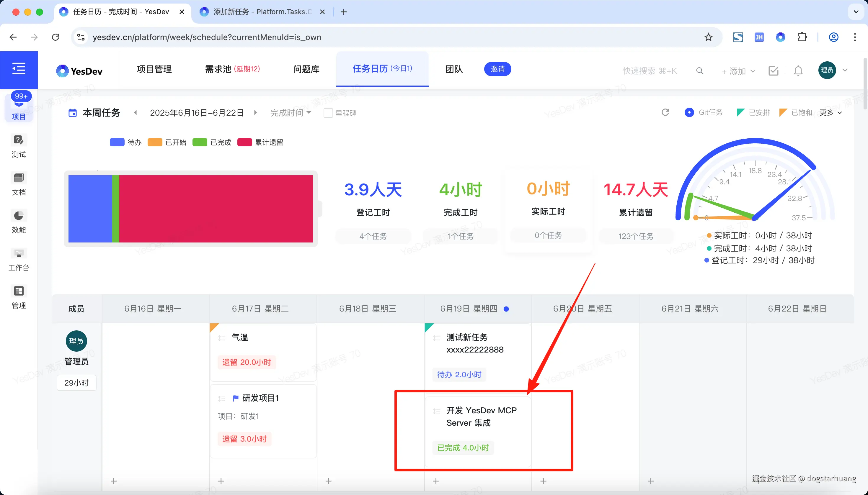Toggle the 已安排 flag filter

[x=740, y=112]
